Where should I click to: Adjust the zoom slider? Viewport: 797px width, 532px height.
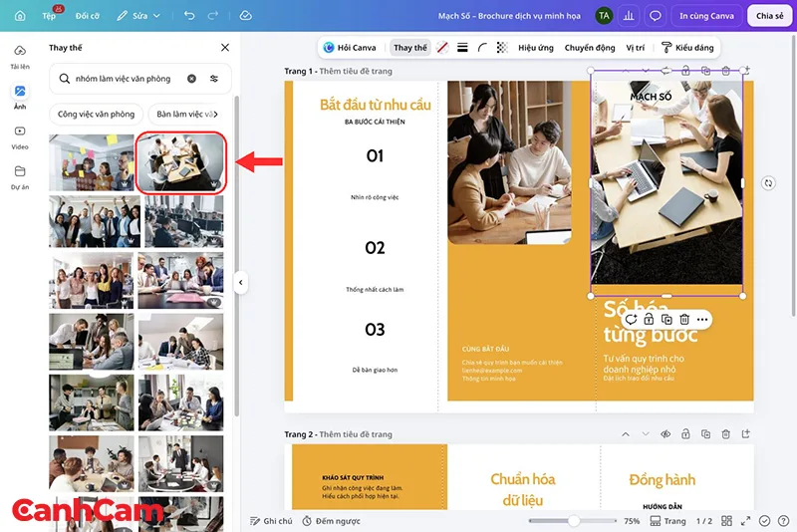pyautogui.click(x=573, y=521)
